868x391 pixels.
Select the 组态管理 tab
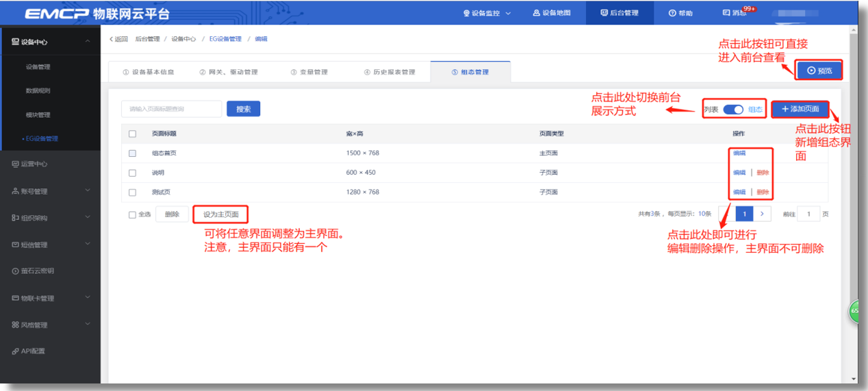470,72
